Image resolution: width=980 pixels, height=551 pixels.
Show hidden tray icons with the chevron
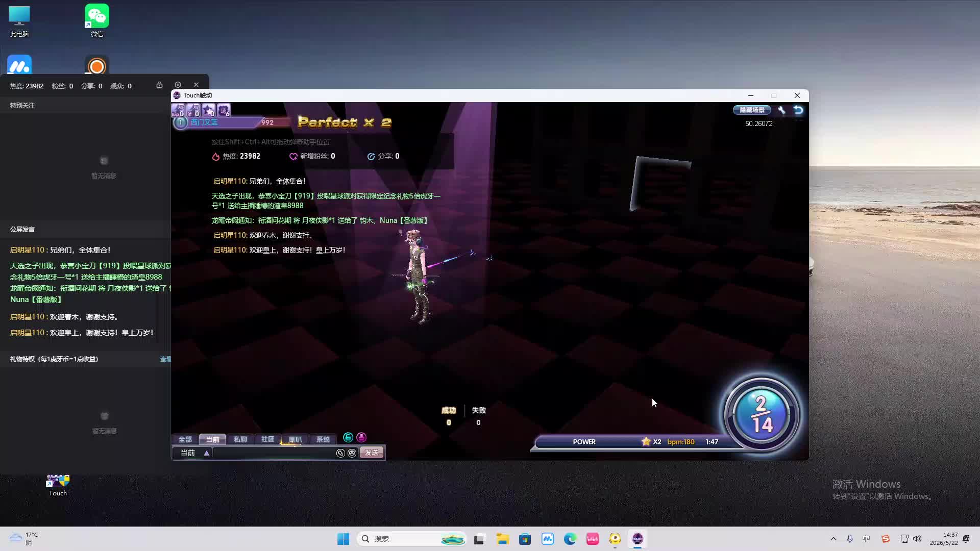(x=834, y=539)
